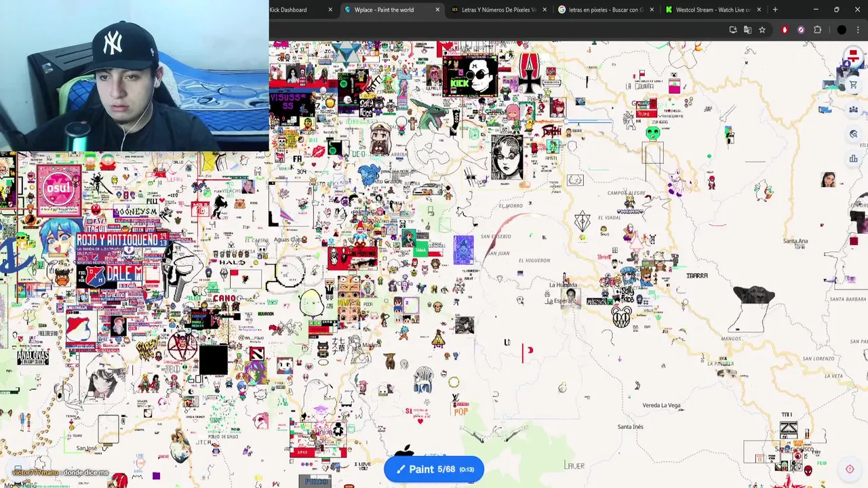Open the Wplace store cart button
Image resolution: width=868 pixels, height=488 pixels.
point(853,85)
